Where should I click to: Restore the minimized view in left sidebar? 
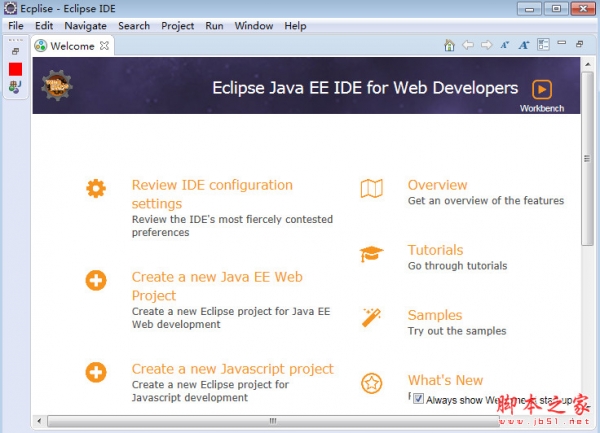[x=15, y=50]
